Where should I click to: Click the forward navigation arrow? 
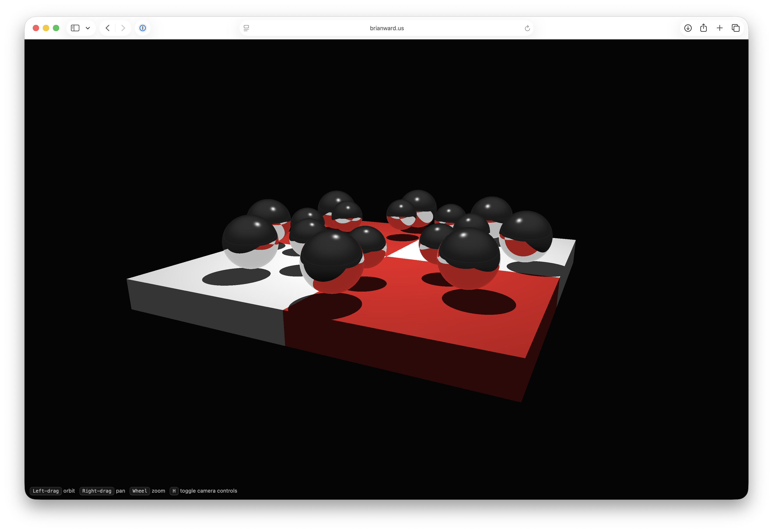[123, 28]
